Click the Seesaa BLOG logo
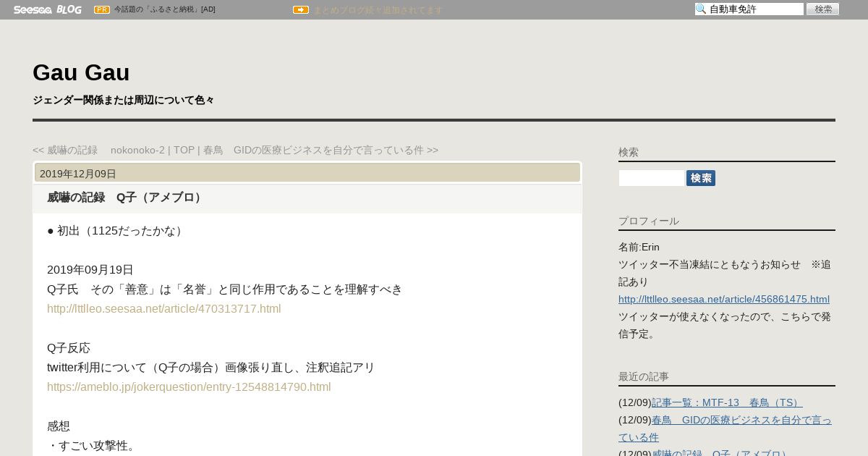Screen dimensions: 868x456 [x=48, y=9]
